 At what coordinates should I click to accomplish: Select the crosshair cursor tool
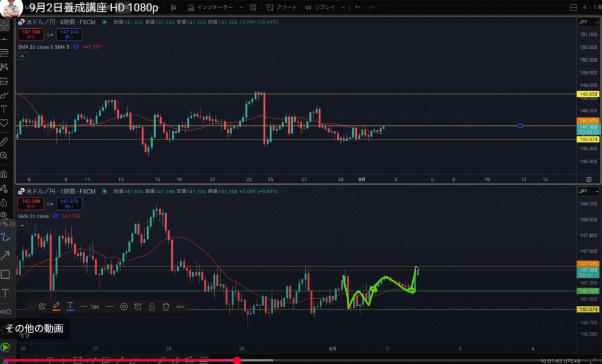tap(5, 25)
